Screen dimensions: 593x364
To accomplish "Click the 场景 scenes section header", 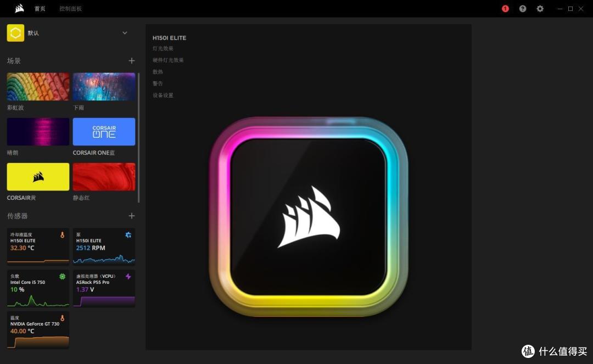I will click(14, 61).
